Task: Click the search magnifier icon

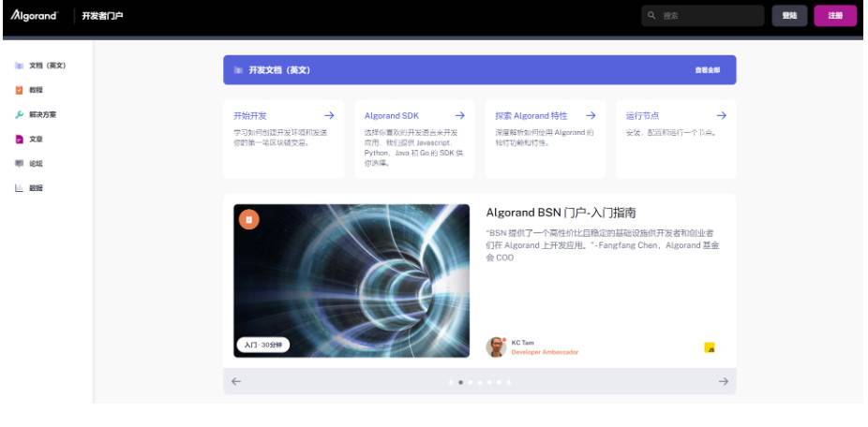Action: (651, 16)
